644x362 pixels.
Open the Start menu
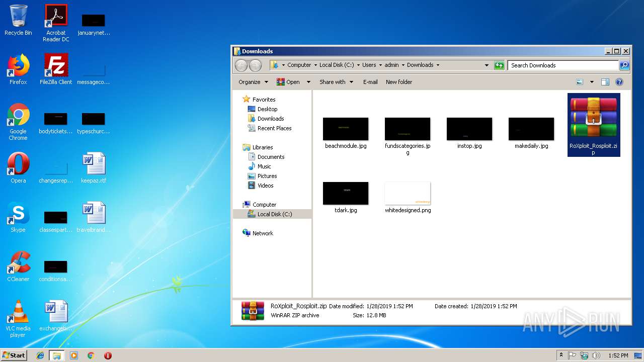tap(14, 355)
